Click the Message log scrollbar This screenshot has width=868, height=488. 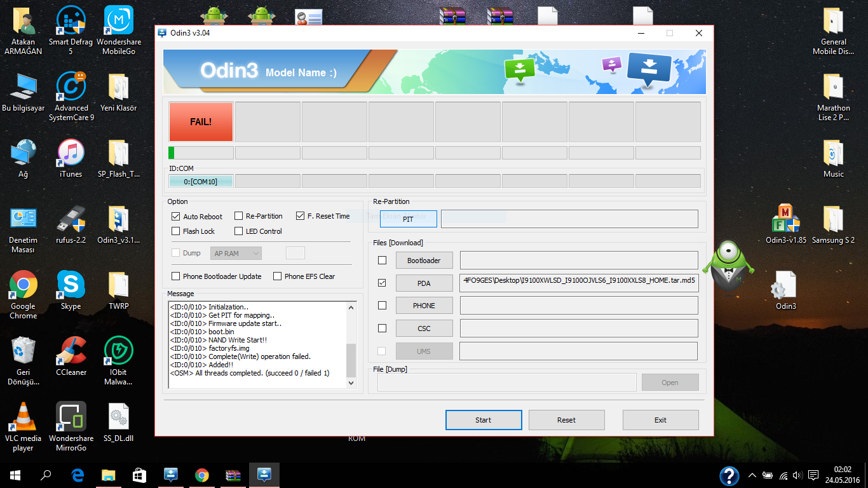tap(351, 344)
